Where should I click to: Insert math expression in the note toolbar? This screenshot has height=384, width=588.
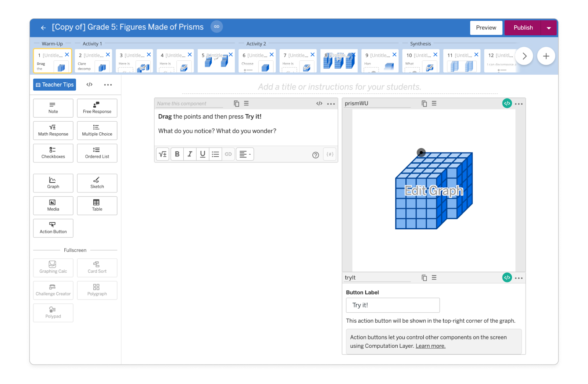162,154
